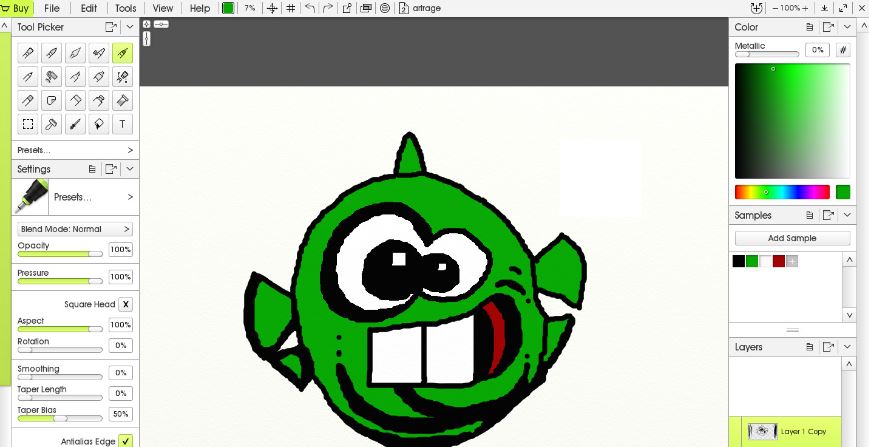Click the Redo arrow in top bar

328,8
